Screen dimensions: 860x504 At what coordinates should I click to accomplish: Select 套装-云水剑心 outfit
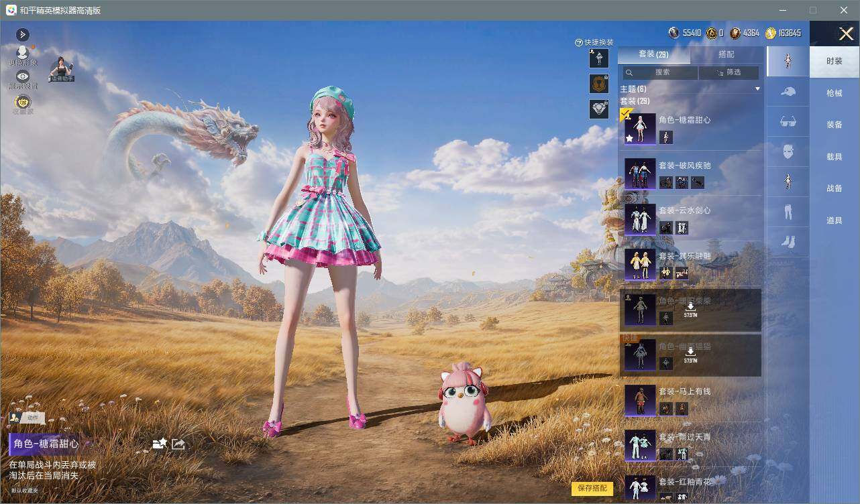pos(691,219)
